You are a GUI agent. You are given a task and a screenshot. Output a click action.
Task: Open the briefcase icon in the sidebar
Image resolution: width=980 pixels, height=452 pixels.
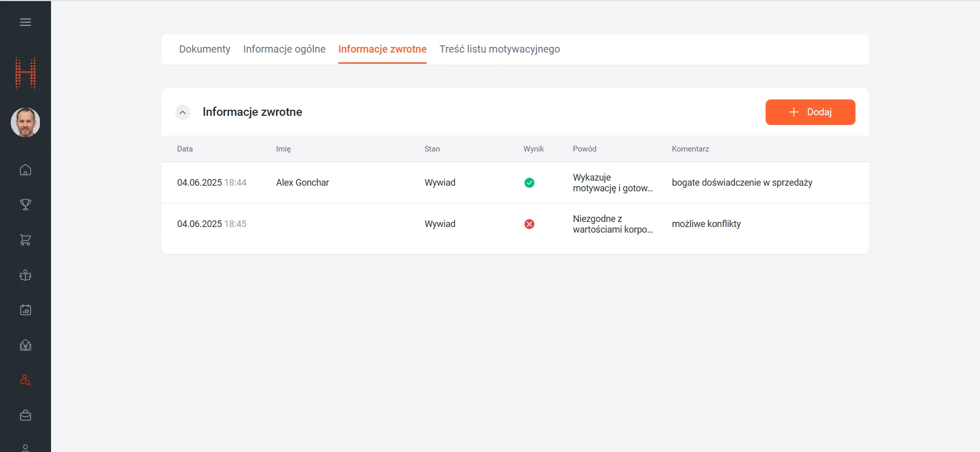[26, 416]
